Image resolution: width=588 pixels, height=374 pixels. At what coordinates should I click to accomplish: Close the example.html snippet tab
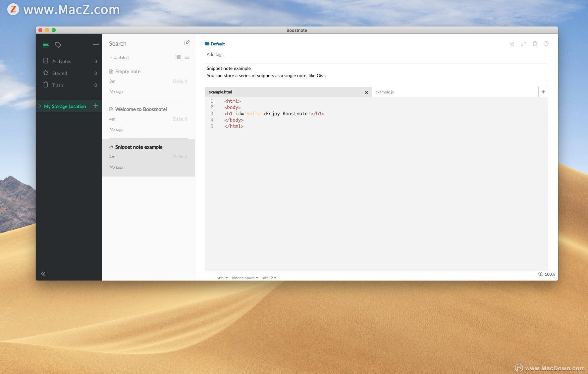coord(366,92)
